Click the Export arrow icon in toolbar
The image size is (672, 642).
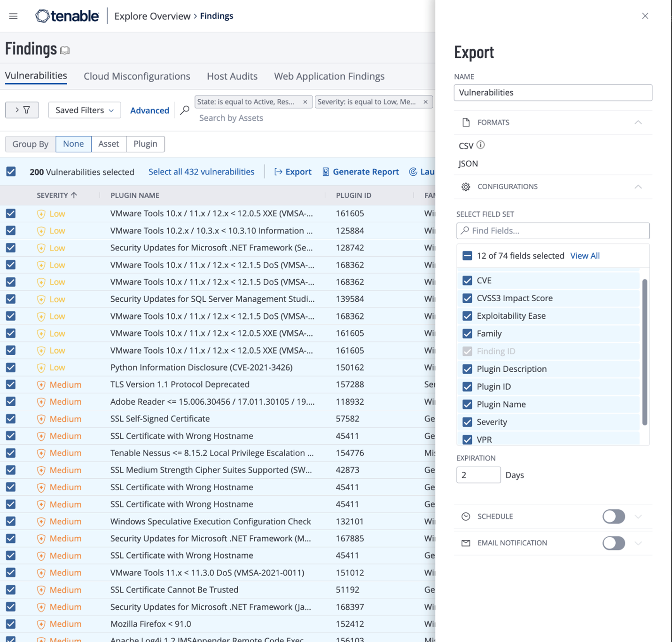coord(278,172)
